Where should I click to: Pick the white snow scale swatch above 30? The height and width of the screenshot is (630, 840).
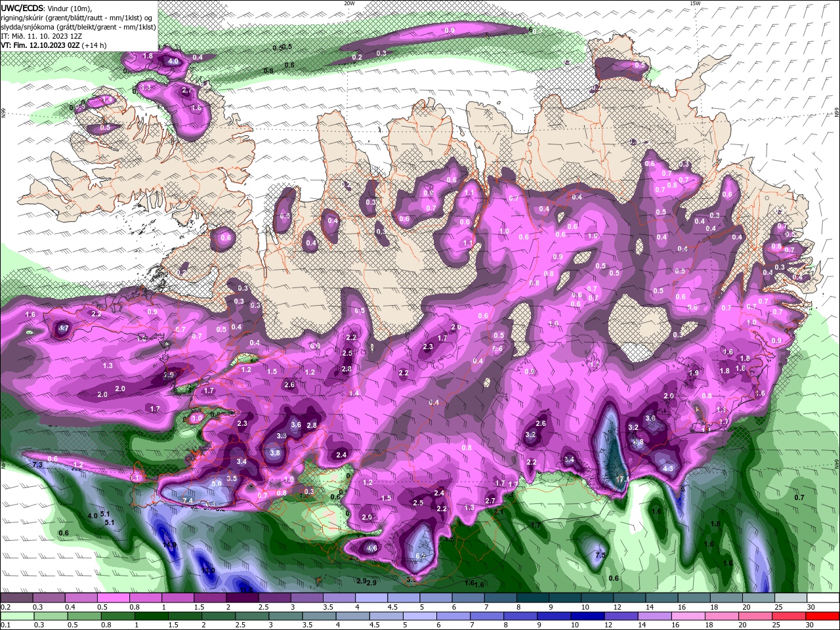point(822,598)
